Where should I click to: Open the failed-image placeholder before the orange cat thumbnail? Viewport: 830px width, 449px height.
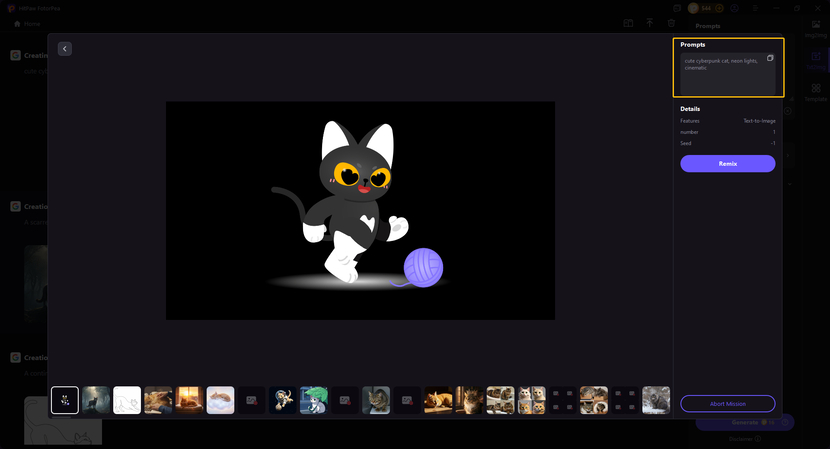(407, 400)
